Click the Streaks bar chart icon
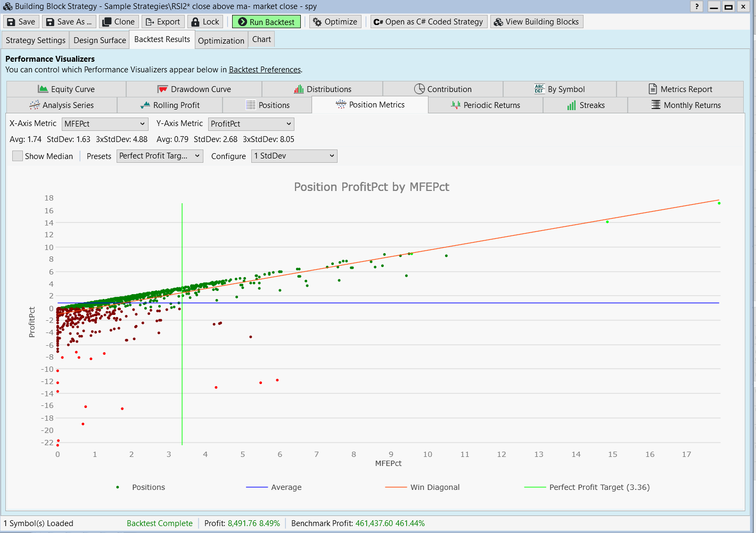756x533 pixels. [x=571, y=105]
